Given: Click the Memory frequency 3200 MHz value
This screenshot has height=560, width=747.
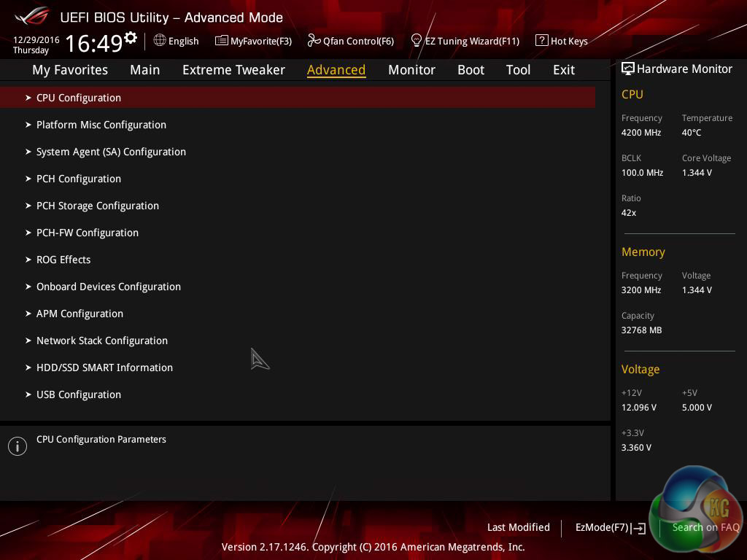Looking at the screenshot, I should (641, 290).
